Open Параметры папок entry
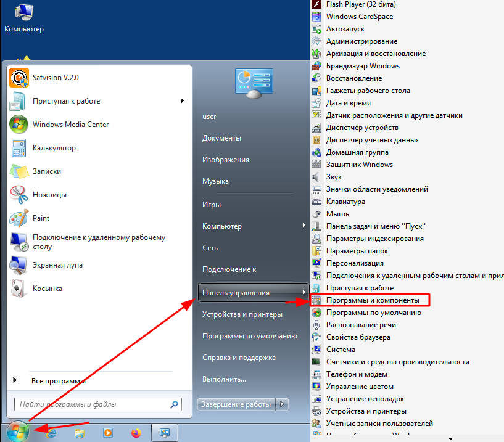504x442 pixels. [x=357, y=251]
